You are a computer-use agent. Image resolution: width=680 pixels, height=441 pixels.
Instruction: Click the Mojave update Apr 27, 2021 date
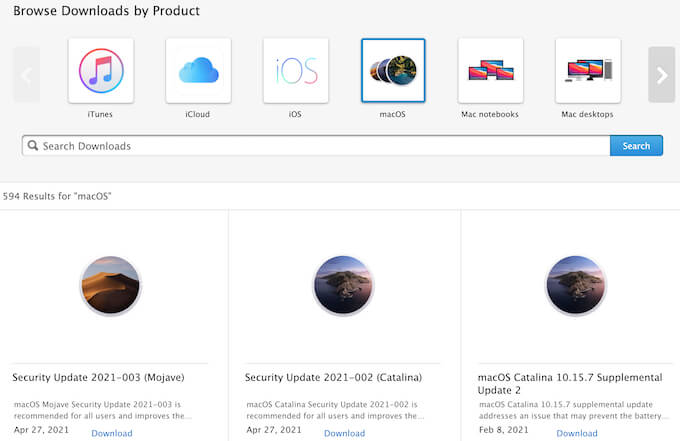tap(41, 430)
